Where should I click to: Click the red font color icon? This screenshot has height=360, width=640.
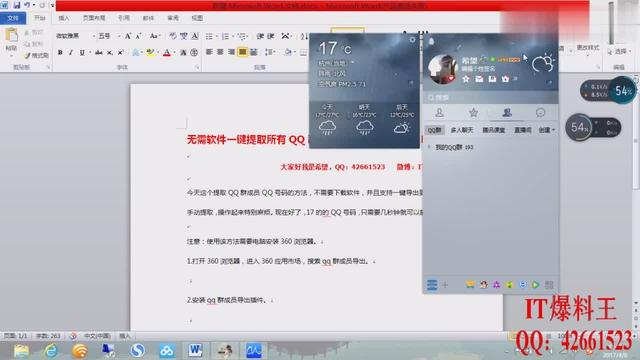(167, 53)
